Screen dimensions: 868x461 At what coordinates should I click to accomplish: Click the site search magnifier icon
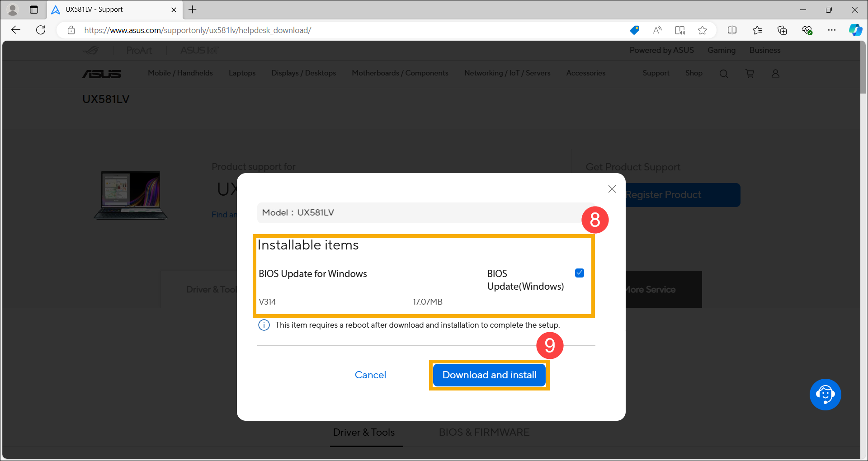pos(724,74)
